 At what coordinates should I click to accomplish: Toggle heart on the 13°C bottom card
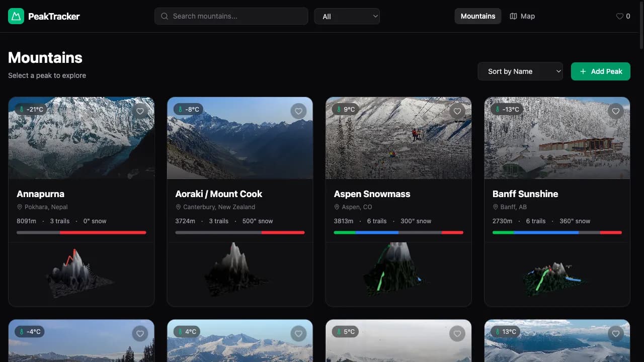[x=616, y=333]
